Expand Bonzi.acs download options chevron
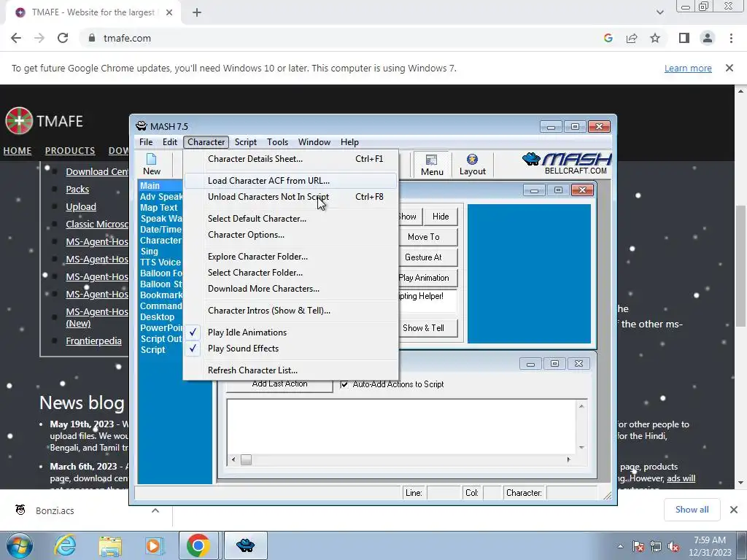 coord(155,510)
